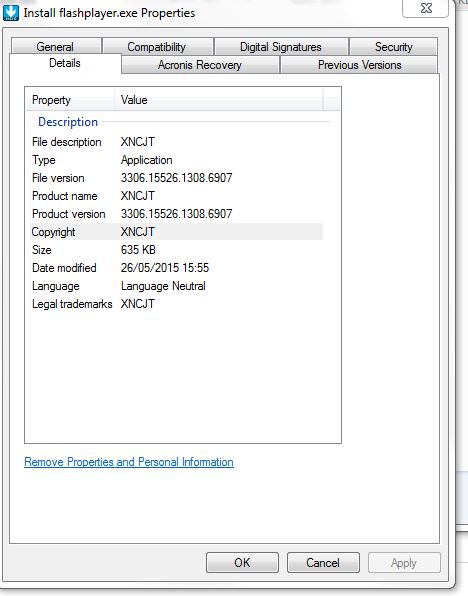Select the Date modified label
The image size is (468, 596).
64,268
